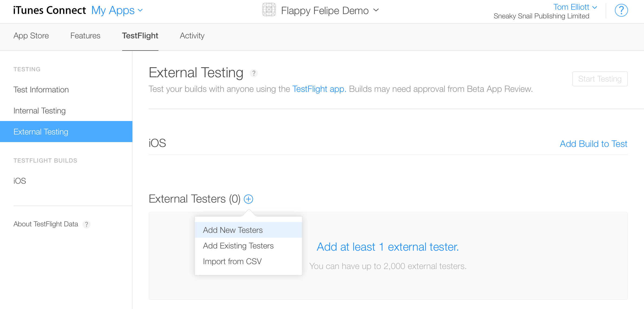Follow the TestFlight app link
This screenshot has width=644, height=309.
319,89
